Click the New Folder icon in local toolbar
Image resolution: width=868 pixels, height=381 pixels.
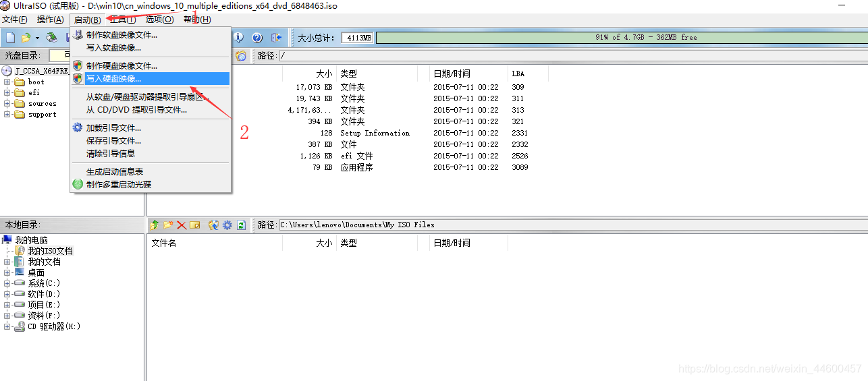click(x=168, y=225)
